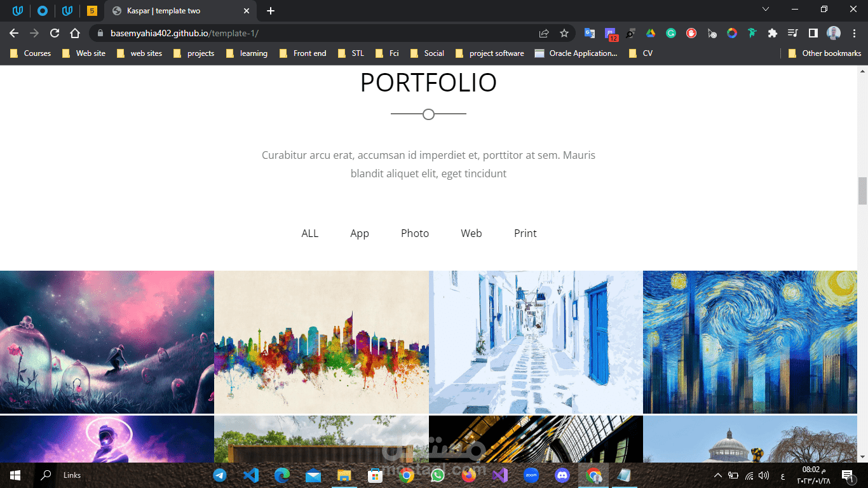Open the Courses bookmark folder
This screenshot has height=488, width=868.
[x=31, y=53]
